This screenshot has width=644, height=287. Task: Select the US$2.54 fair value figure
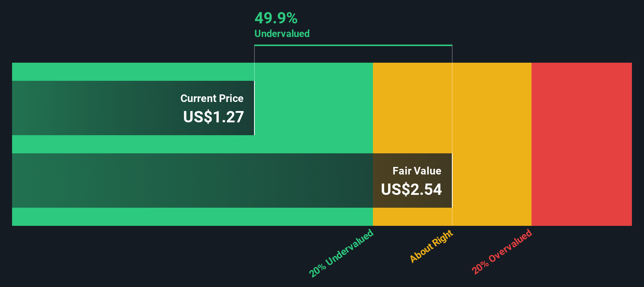[411, 189]
